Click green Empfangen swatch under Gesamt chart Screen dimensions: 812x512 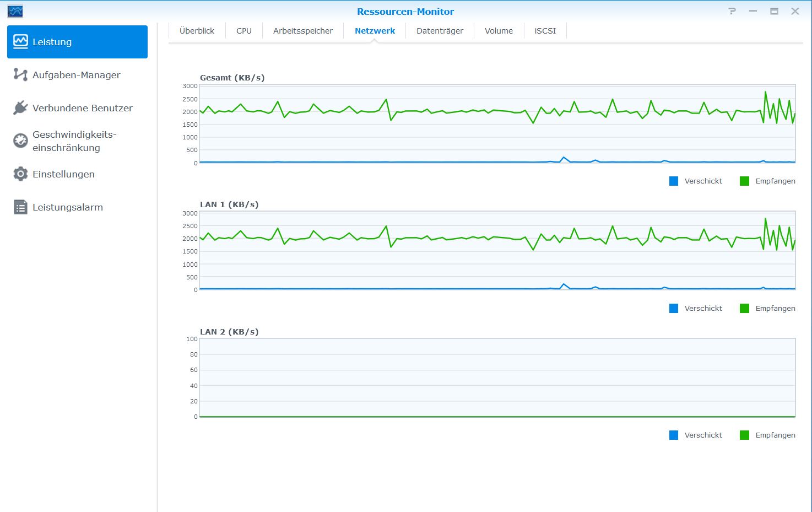[744, 181]
